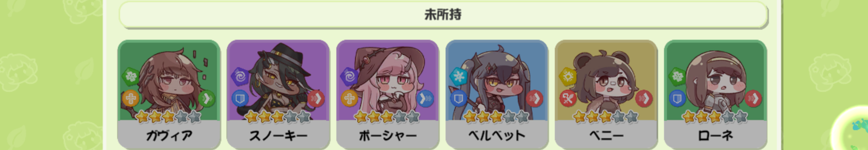Click the blue arrow icon on ポーシャー's card
This screenshot has width=868, height=150.
tap(425, 98)
